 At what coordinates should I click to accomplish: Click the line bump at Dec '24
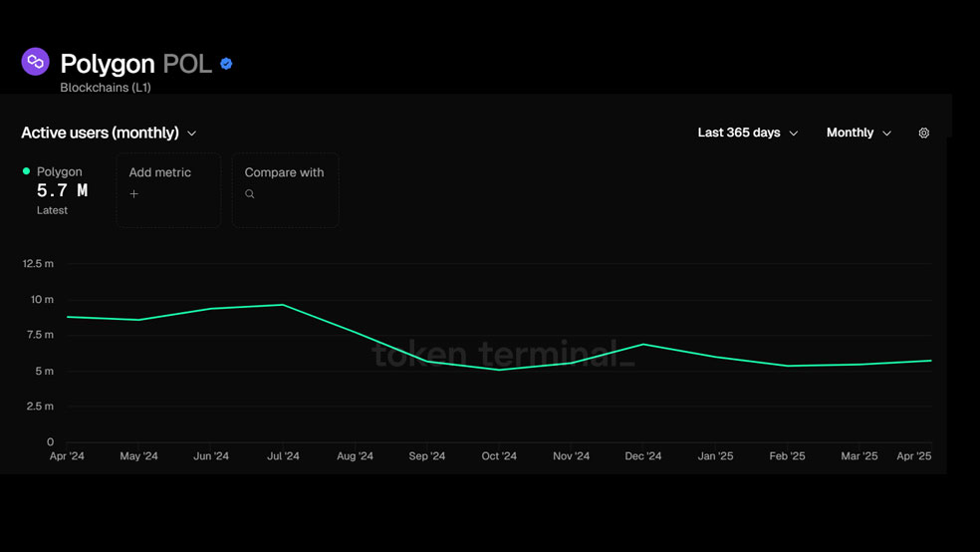[643, 345]
